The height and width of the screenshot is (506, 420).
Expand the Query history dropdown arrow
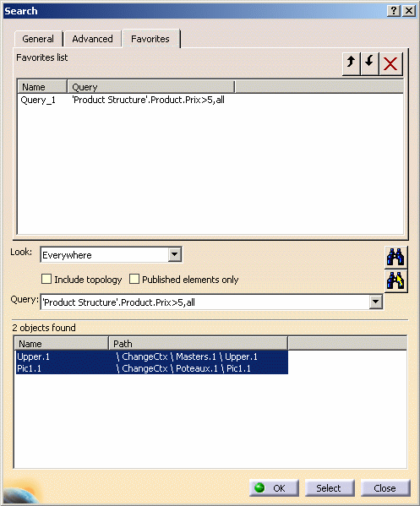[x=375, y=302]
